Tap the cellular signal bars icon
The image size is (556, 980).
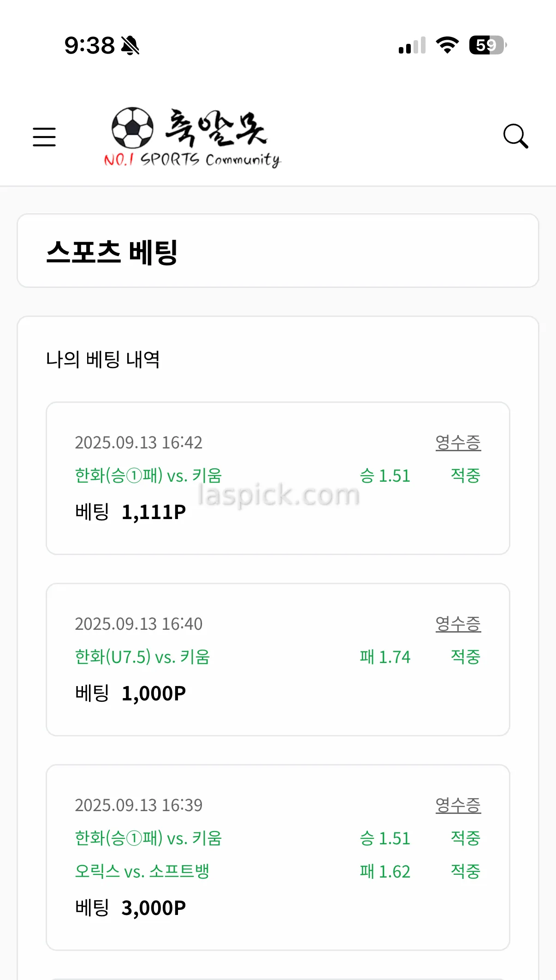(412, 46)
